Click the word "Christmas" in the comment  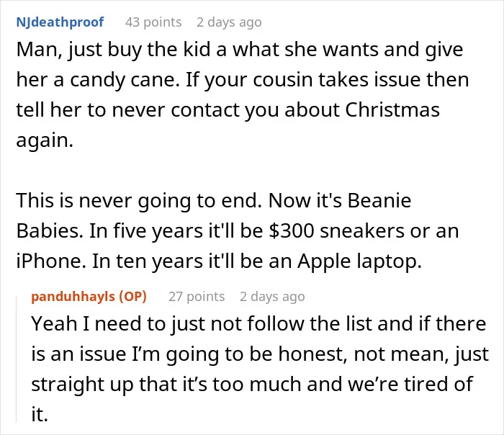(x=392, y=110)
